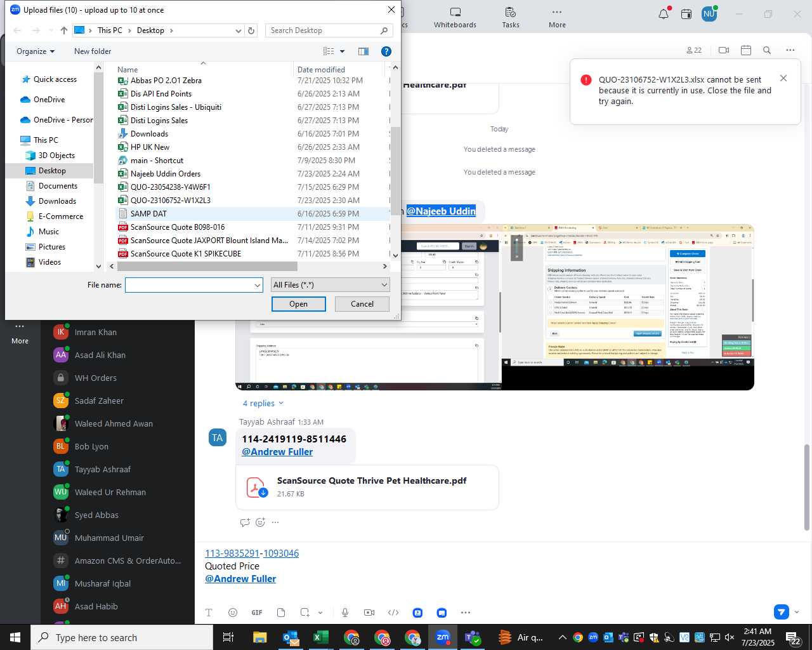Open chat with Bob Lyon

click(91, 447)
